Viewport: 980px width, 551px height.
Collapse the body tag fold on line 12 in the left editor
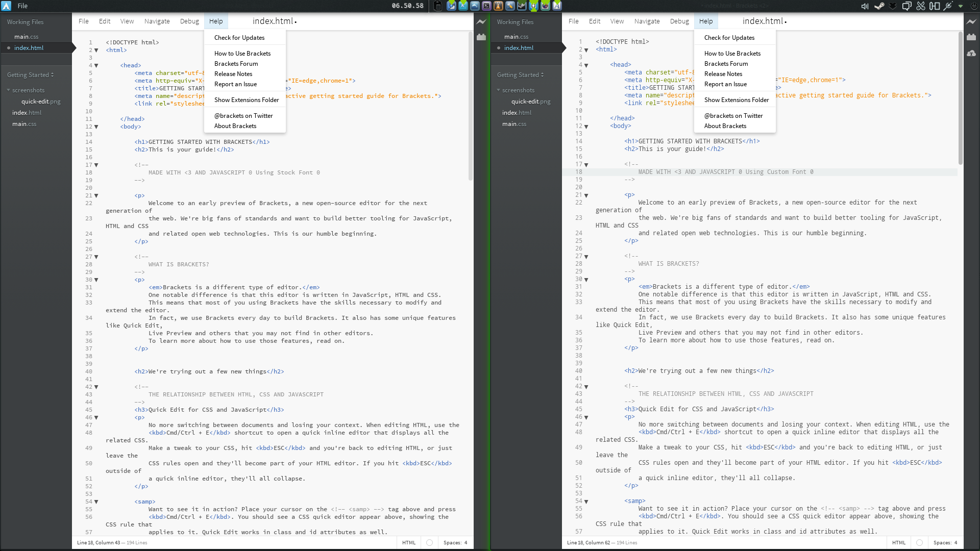point(96,127)
